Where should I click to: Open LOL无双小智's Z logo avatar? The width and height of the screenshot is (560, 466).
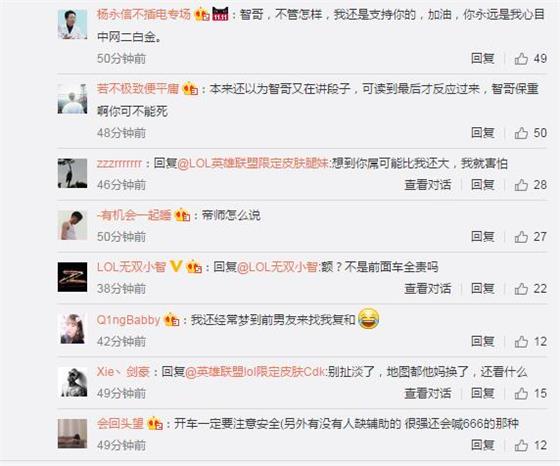point(72,277)
